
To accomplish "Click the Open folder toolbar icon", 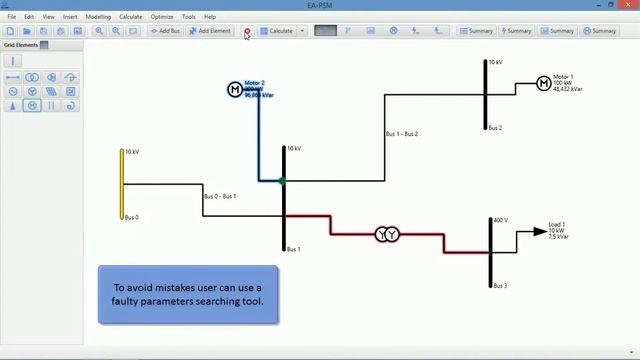I will 27,31.
